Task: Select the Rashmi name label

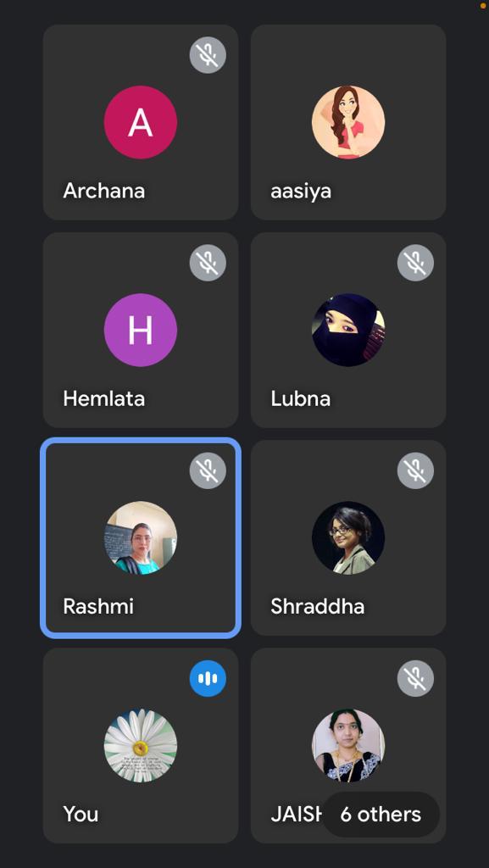Action: pos(98,606)
